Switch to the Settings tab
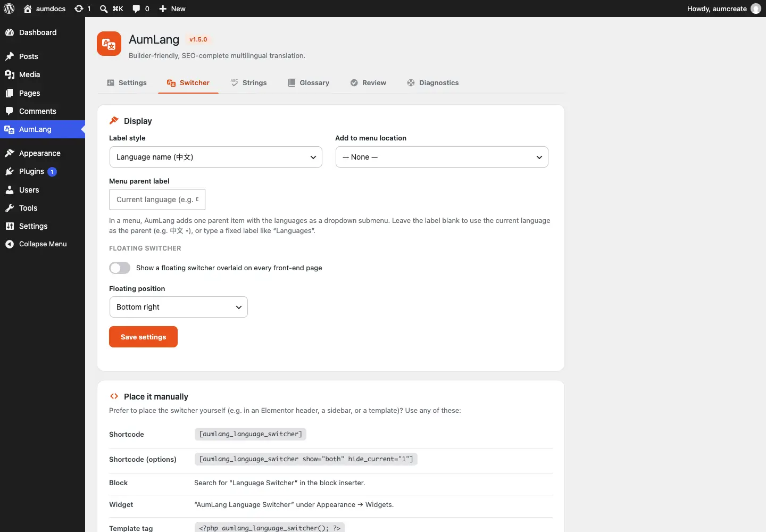 127,83
